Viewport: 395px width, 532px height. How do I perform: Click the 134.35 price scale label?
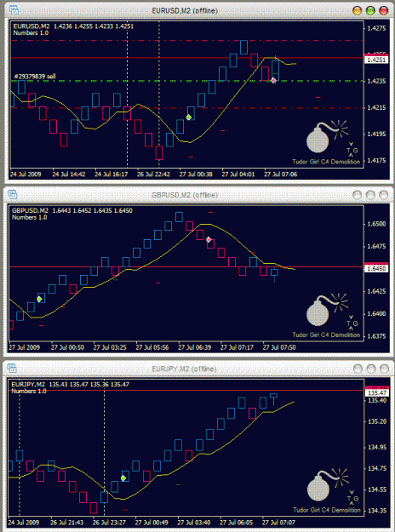click(377, 511)
